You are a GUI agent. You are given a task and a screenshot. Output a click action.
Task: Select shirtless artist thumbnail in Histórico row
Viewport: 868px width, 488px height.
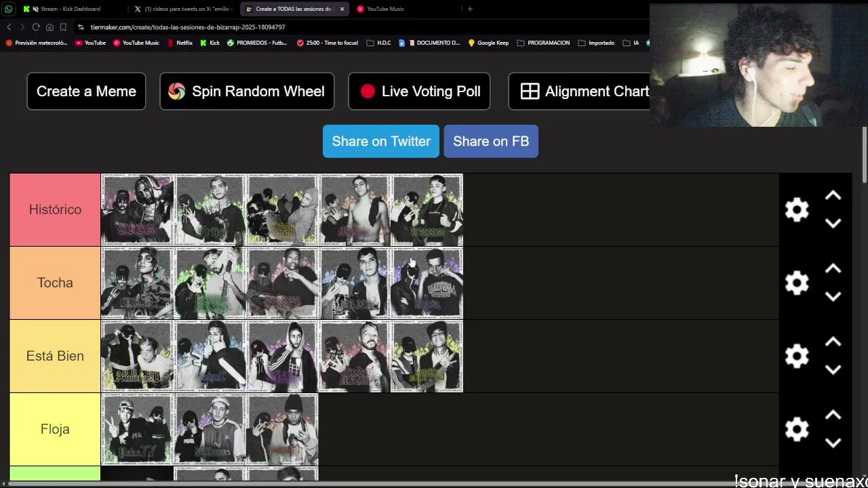pos(355,209)
